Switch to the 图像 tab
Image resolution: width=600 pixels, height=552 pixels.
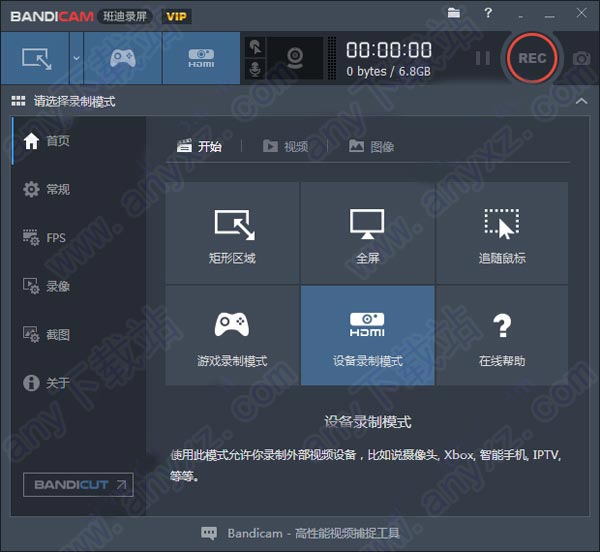[372, 146]
